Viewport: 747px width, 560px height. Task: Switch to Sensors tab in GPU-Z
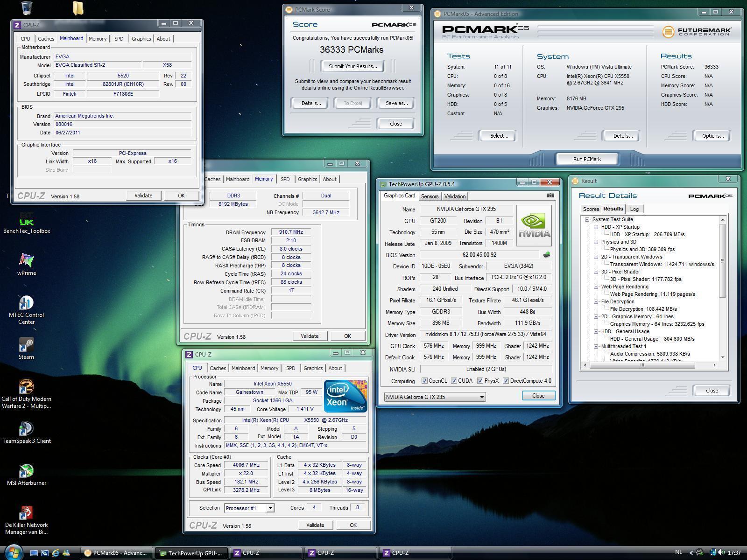pos(430,196)
